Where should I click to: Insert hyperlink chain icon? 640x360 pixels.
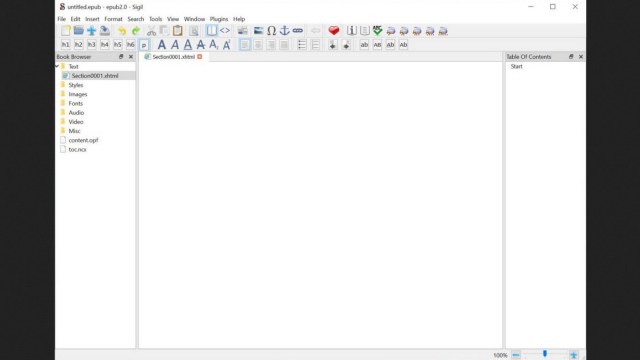coord(298,31)
